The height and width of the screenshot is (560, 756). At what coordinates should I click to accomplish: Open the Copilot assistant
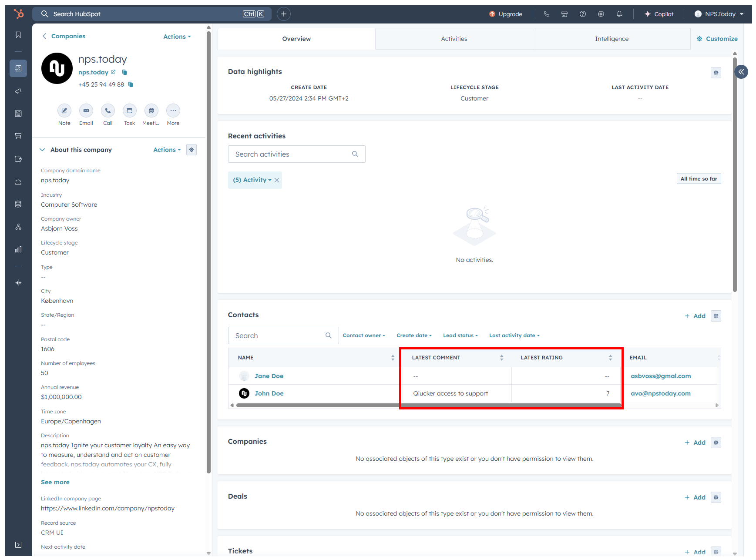pyautogui.click(x=659, y=14)
